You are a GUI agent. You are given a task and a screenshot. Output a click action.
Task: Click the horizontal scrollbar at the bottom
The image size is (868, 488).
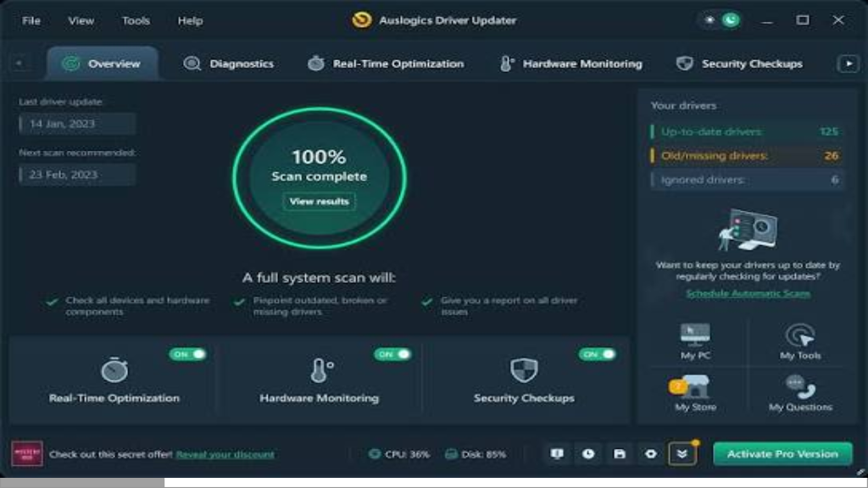pos(82,483)
